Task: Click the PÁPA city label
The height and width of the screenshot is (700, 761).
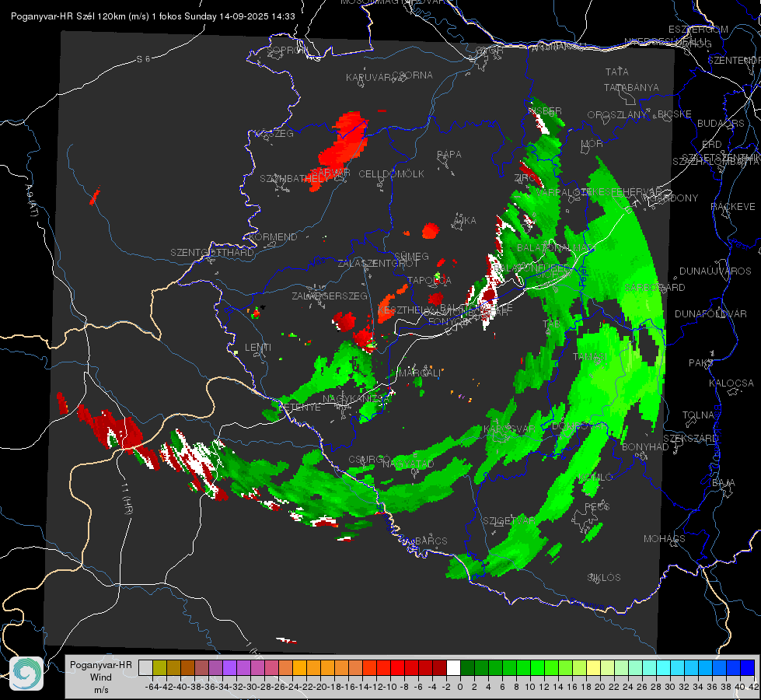Action: (449, 155)
